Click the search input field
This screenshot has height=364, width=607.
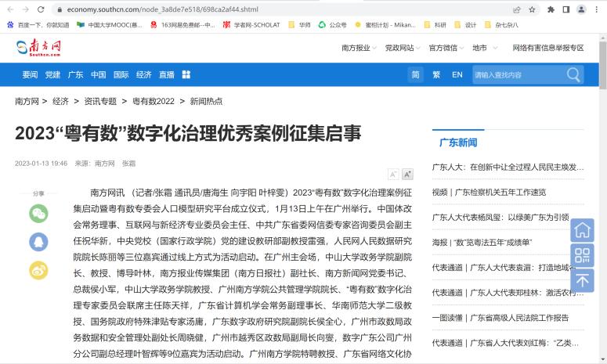[517, 74]
